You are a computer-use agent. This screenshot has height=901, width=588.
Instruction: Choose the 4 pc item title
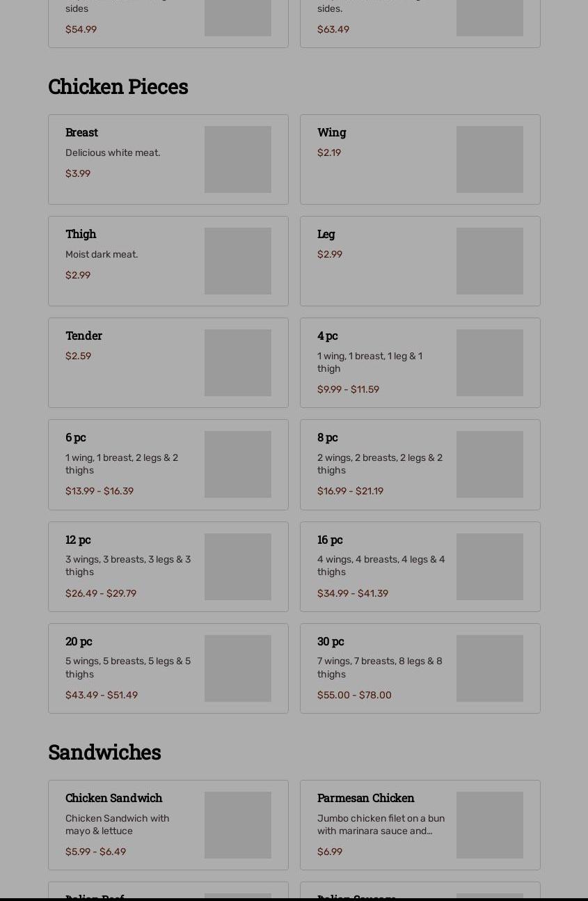[327, 336]
